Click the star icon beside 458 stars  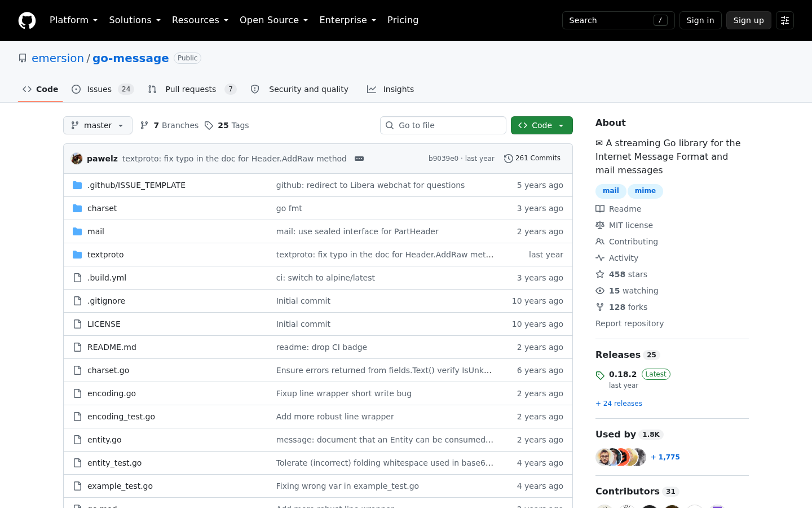tap(600, 274)
